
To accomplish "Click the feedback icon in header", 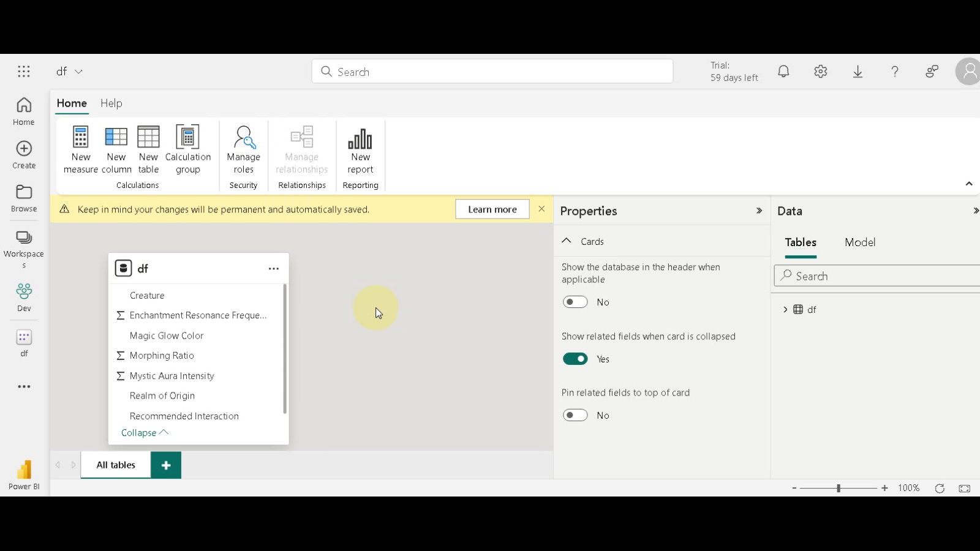I will 932,72.
